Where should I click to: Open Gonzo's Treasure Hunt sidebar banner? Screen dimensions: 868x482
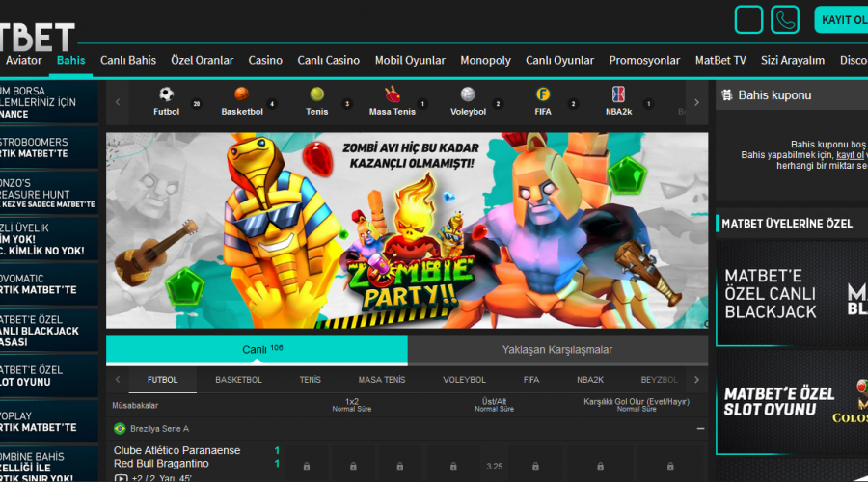tap(49, 193)
